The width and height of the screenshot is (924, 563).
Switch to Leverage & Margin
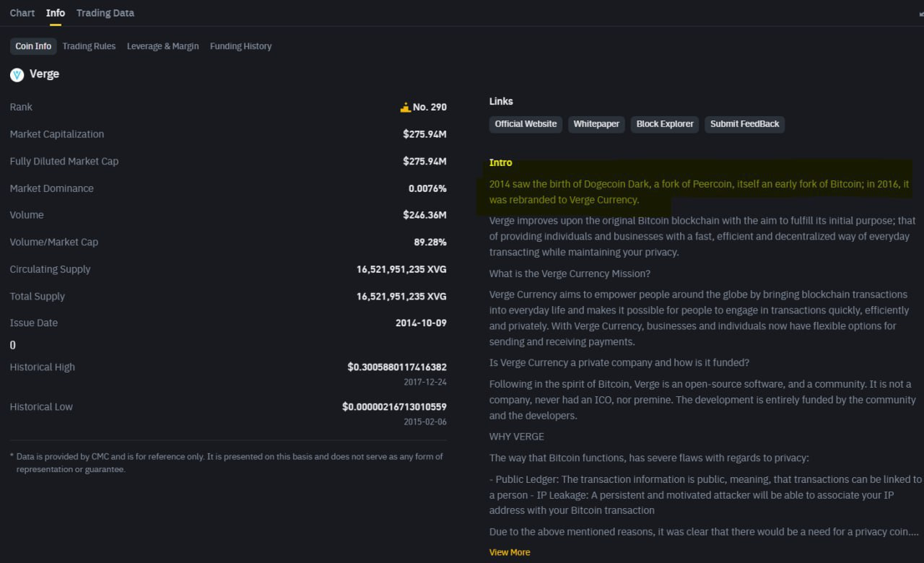(x=162, y=46)
